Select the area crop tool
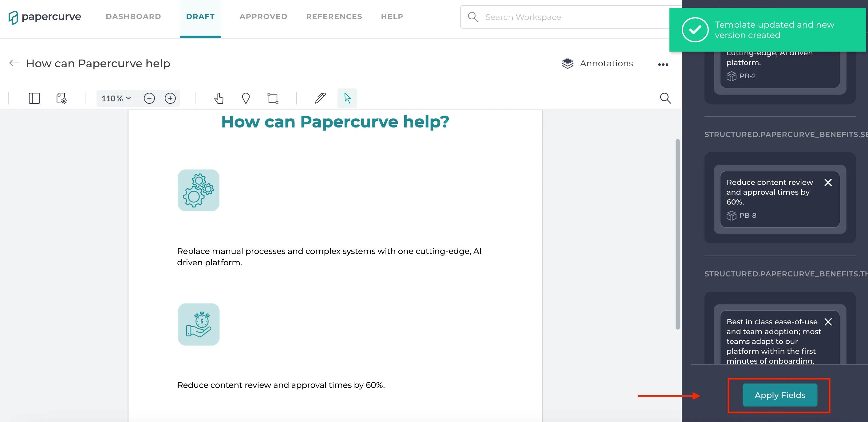This screenshot has height=422, width=868. click(273, 98)
